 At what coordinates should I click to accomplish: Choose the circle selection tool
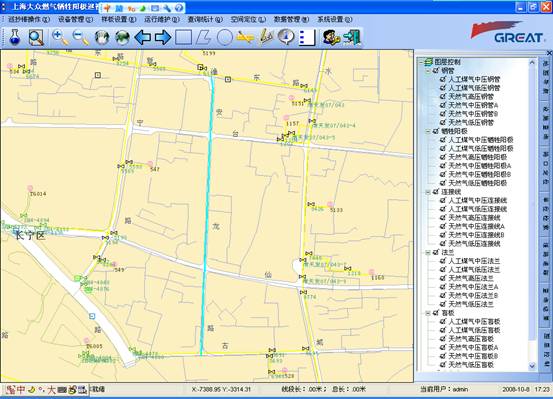point(225,37)
